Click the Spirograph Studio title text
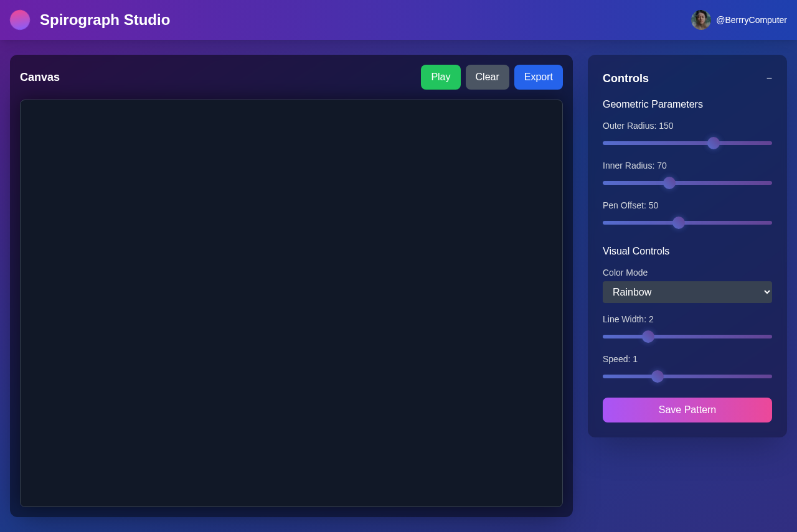Viewport: 797px width, 532px height. pyautogui.click(x=105, y=20)
